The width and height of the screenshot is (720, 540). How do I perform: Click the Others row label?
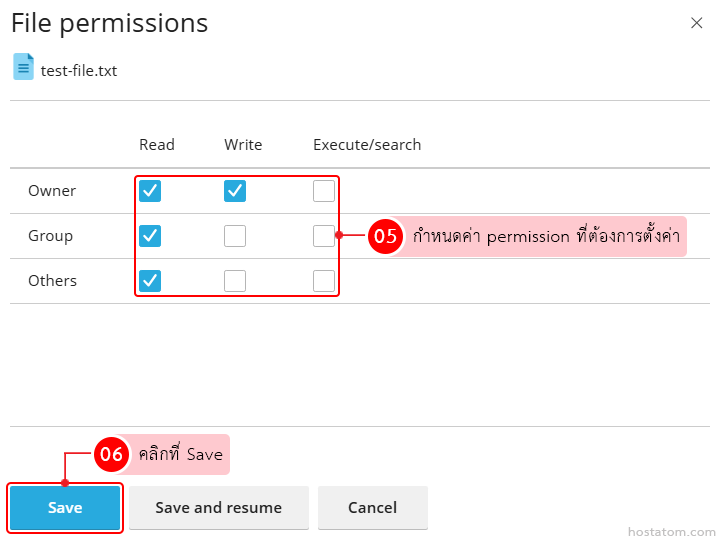(x=52, y=281)
